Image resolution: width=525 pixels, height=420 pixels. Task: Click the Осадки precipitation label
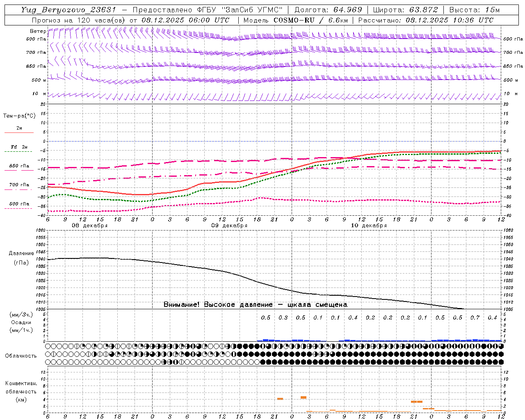[21, 322]
